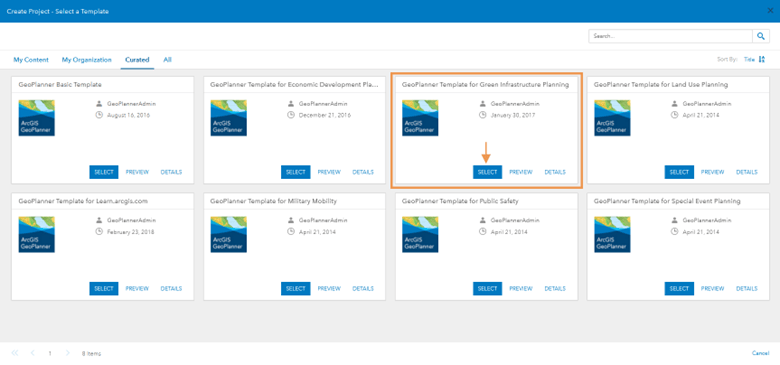
Task: Open details for Economic Development template
Action: point(363,172)
